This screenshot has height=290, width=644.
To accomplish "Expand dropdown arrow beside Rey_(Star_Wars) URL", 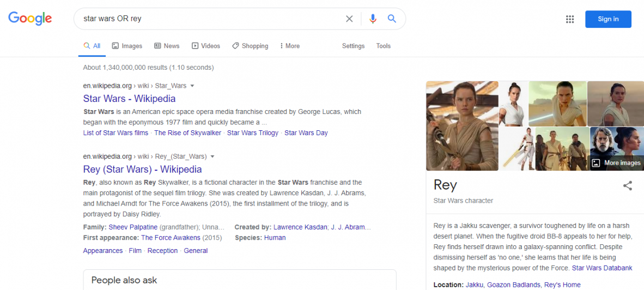I will tap(212, 156).
